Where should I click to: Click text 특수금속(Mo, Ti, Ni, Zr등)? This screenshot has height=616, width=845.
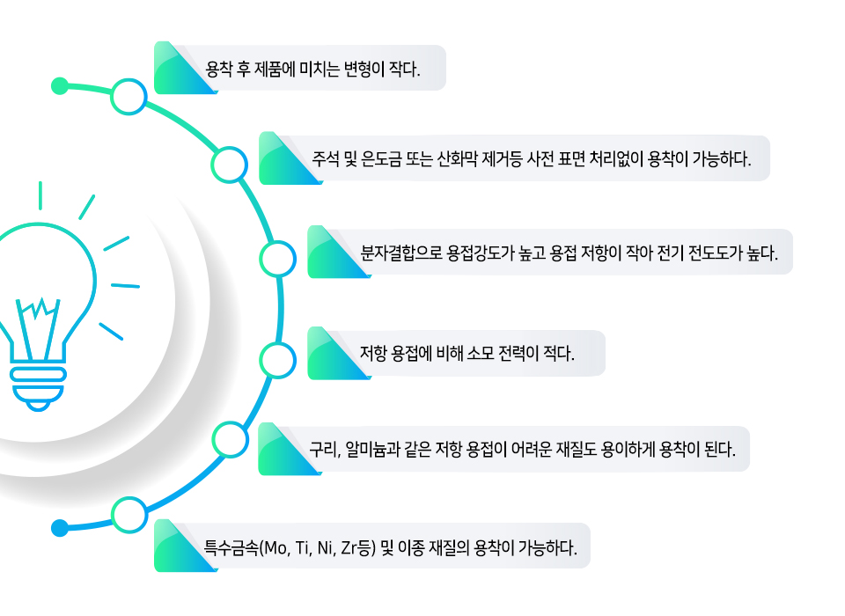point(290,548)
